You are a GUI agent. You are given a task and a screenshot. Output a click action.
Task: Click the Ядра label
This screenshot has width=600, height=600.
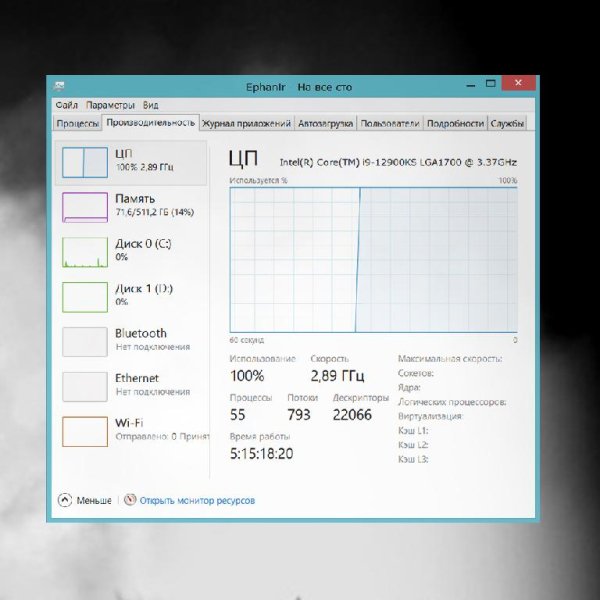tap(409, 388)
